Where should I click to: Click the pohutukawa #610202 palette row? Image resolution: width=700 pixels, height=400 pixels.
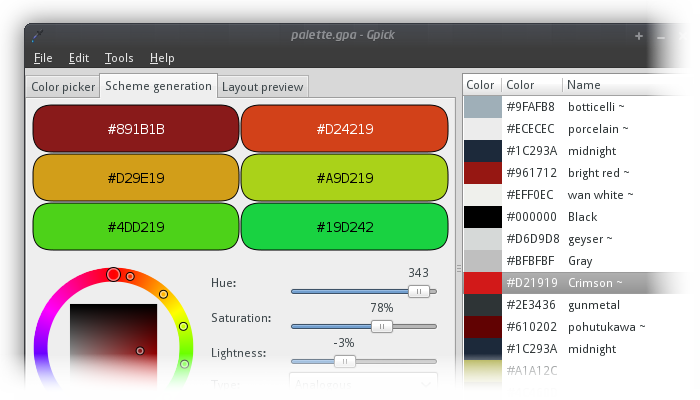click(x=576, y=327)
